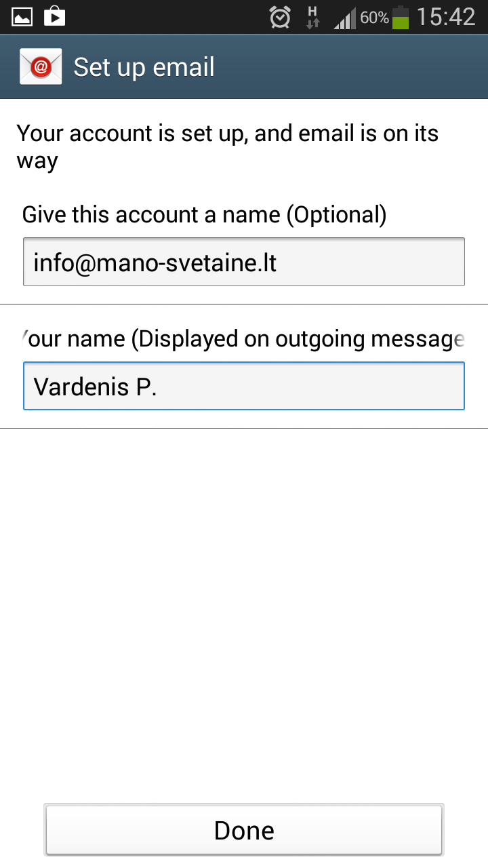Tap the "Your name (Displayed on outgoing messages)" label

click(244, 338)
